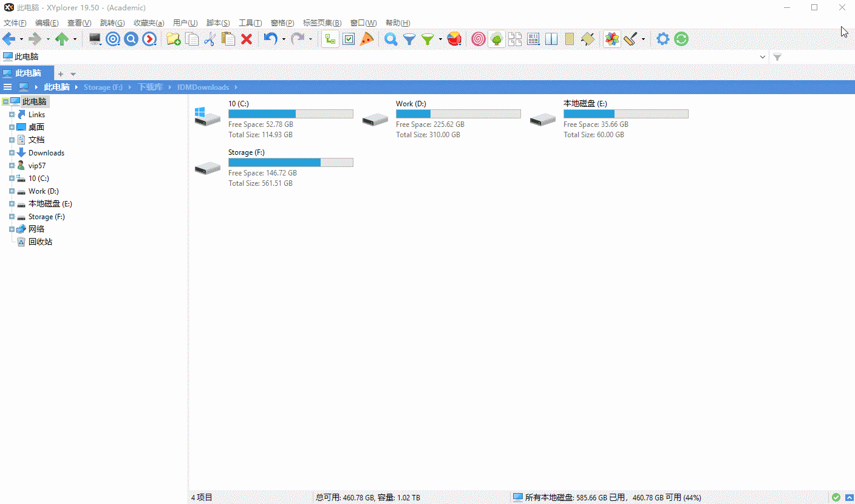Click the pink spiral icon in toolbar
This screenshot has height=504, width=855.
coord(479,39)
